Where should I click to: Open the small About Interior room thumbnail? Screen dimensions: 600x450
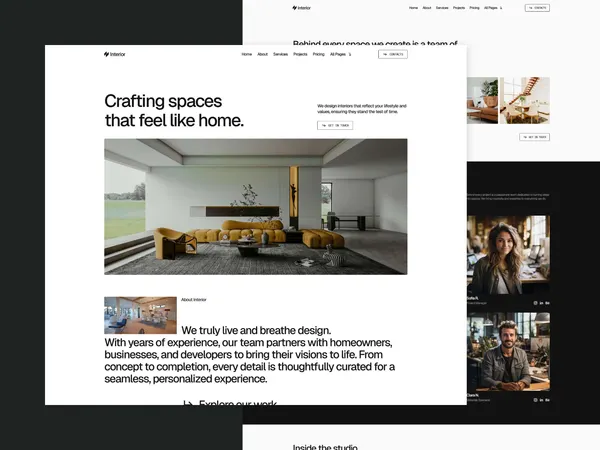click(140, 315)
